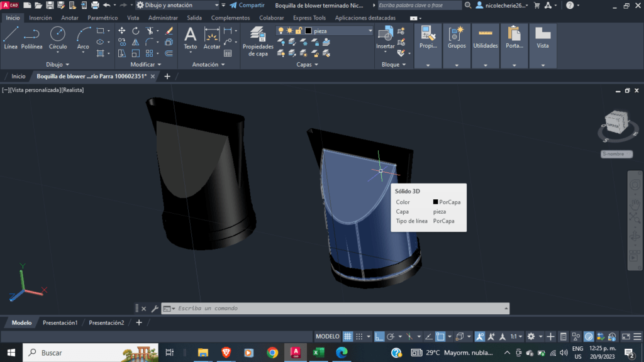The height and width of the screenshot is (362, 644).
Task: Expand the Bloque panel
Action: coord(394,65)
